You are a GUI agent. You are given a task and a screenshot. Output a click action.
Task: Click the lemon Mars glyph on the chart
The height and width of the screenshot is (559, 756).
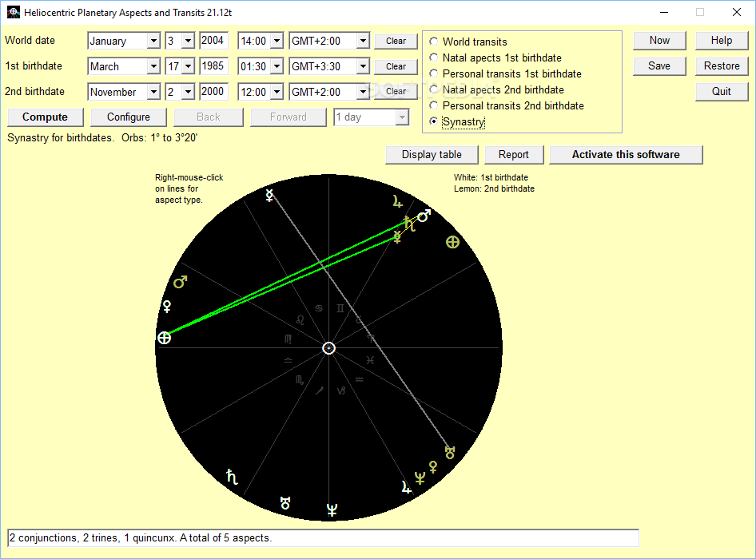click(x=181, y=282)
